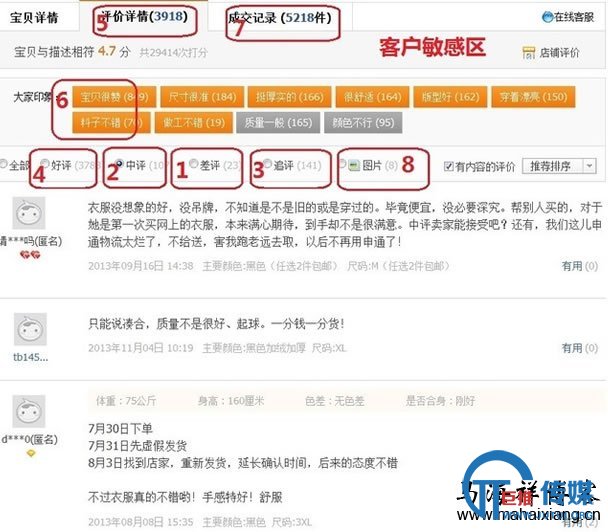Click avatar of first anonymous reviewer
Screen dimensions: 608x532
tap(29, 213)
